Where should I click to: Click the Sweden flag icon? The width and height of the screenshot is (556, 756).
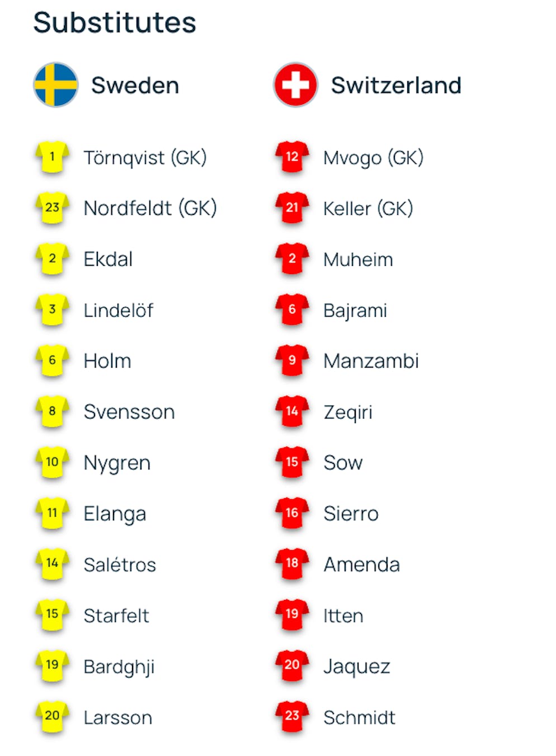click(55, 85)
